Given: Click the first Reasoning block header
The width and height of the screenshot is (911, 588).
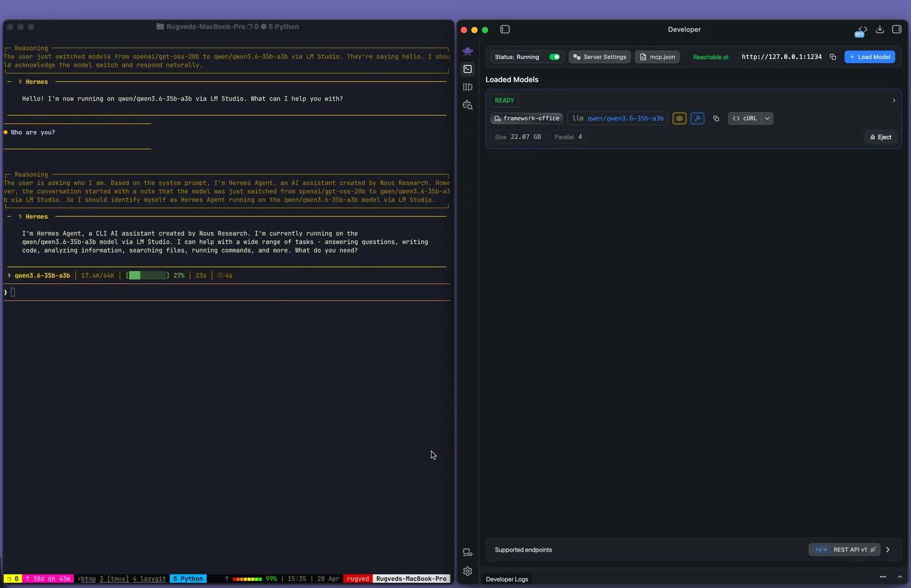Looking at the screenshot, I should coord(31,48).
